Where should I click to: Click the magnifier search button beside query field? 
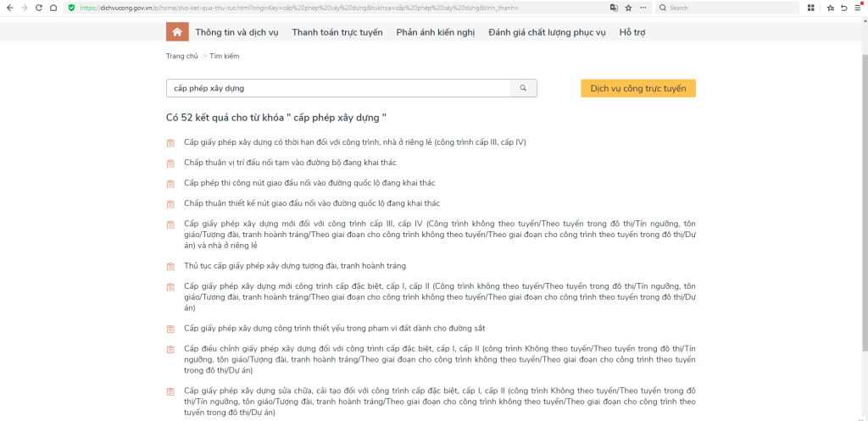point(523,88)
